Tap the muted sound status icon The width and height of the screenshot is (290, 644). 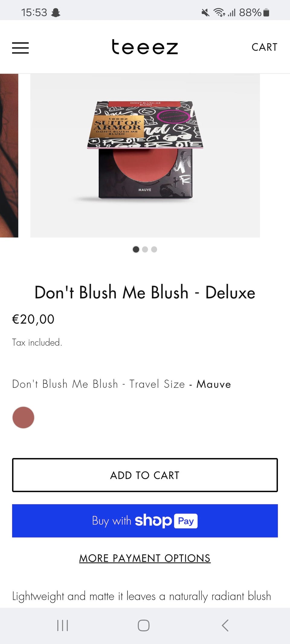205,12
